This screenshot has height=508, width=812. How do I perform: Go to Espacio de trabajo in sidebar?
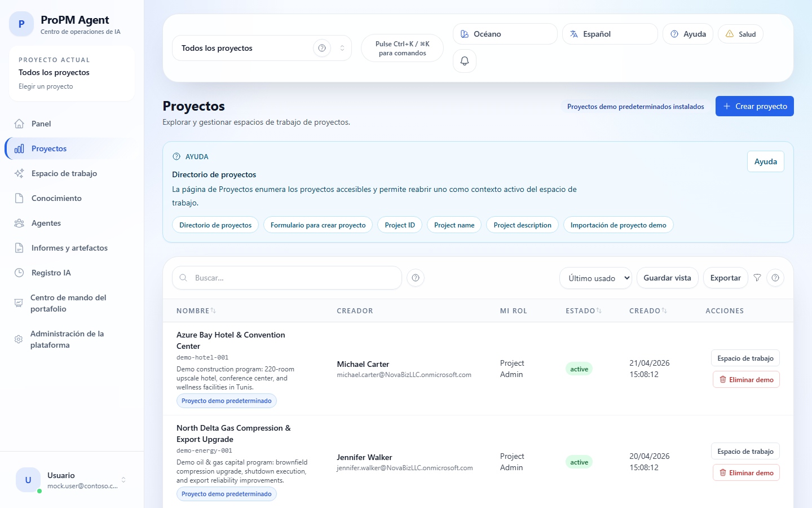tap(64, 173)
